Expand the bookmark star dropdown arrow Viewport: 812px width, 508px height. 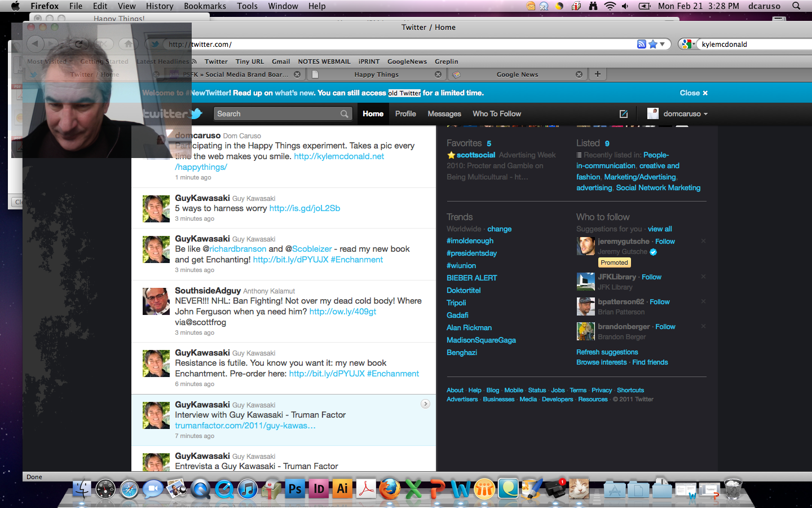coord(663,44)
